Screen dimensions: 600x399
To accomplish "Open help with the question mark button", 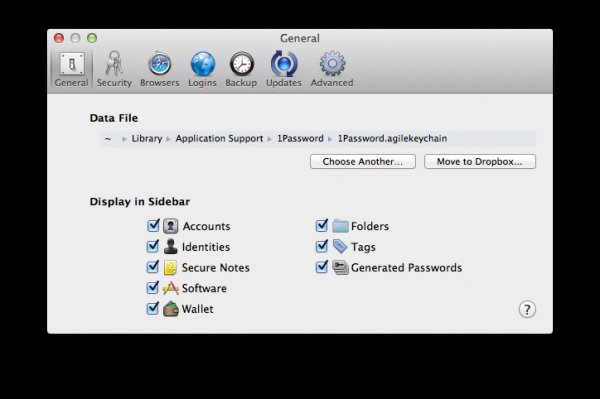I will click(527, 309).
